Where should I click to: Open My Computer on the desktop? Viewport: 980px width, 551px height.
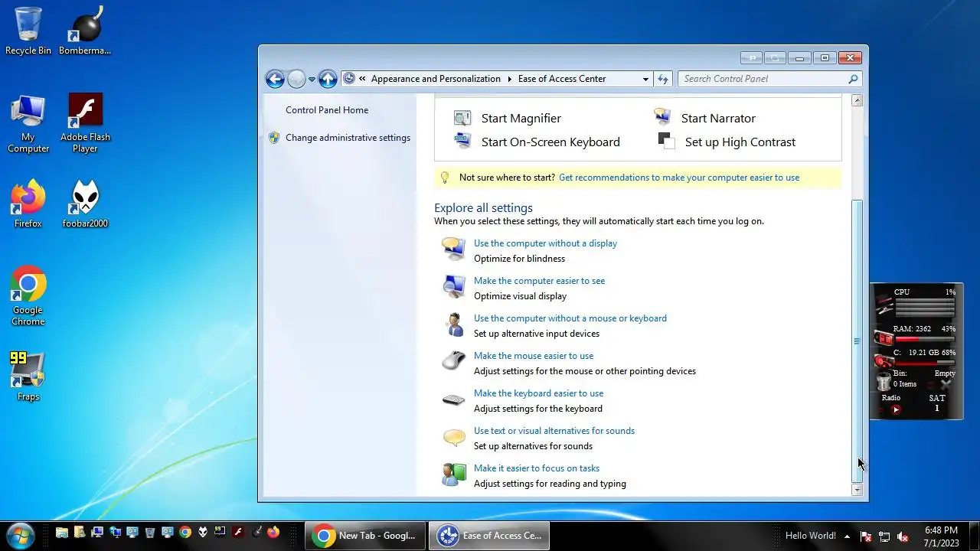[x=28, y=123]
